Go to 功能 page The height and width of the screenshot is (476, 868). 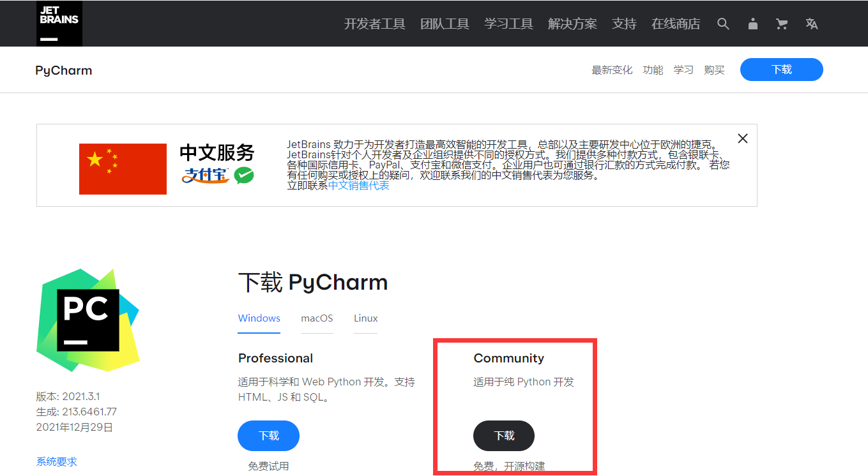click(653, 70)
